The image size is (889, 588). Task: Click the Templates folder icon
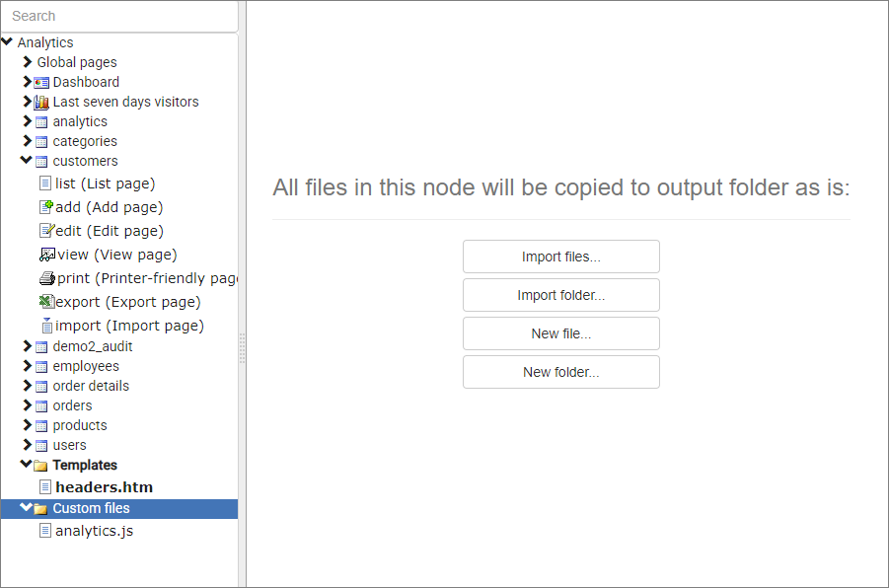[x=40, y=466]
